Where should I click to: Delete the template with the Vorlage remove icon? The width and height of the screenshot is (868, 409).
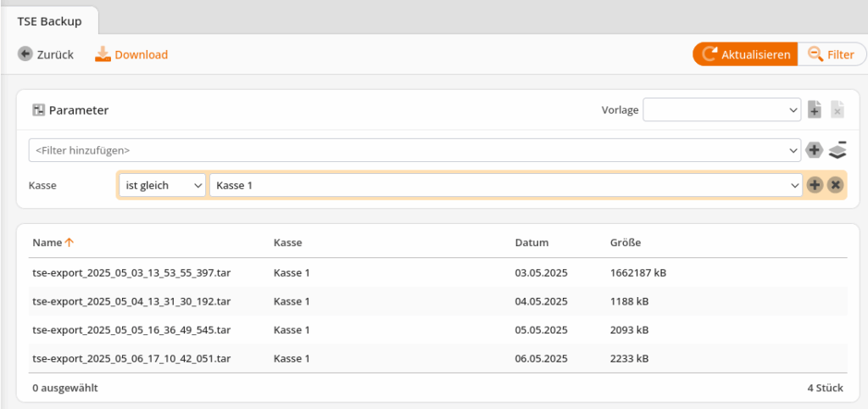point(837,109)
